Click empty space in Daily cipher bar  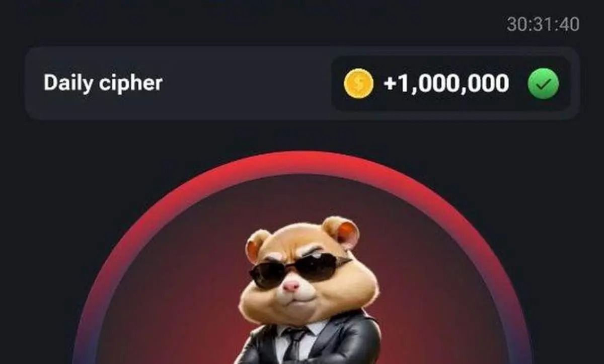click(247, 84)
